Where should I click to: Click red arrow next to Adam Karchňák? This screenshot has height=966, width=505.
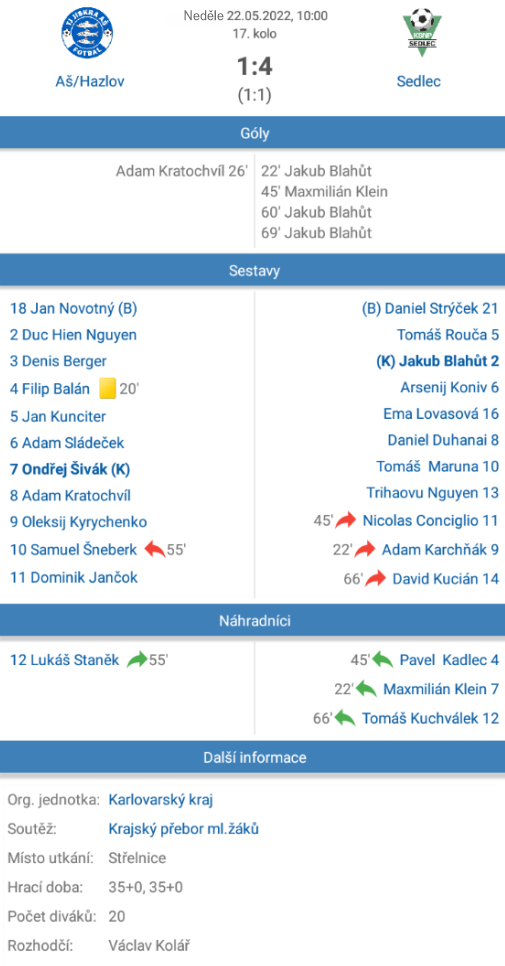(365, 550)
